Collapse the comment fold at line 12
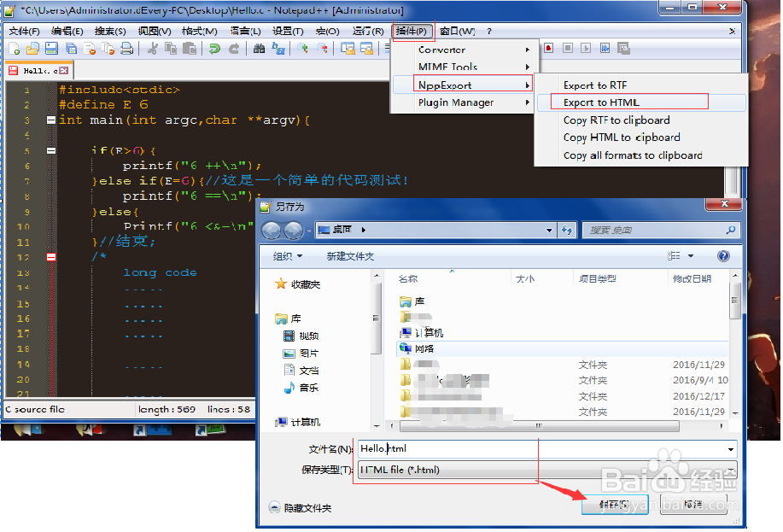This screenshot has width=783, height=532. (x=51, y=257)
